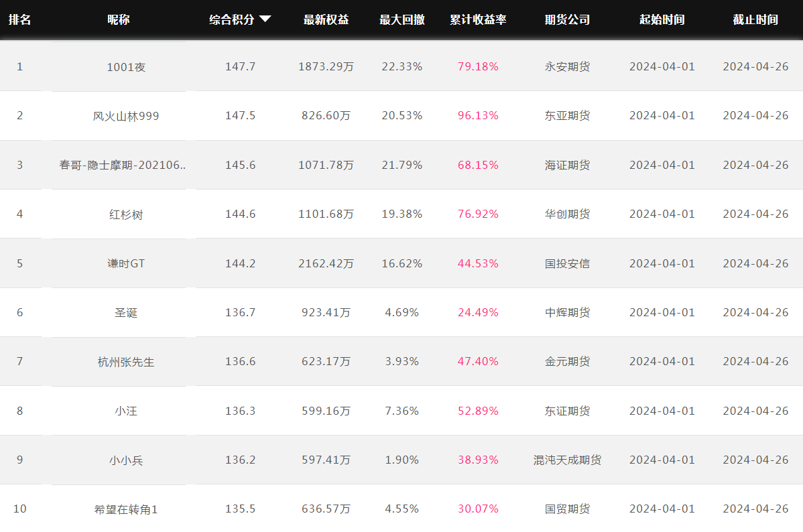803x532 pixels.
Task: Sort by 综合积分 using the down arrow
Action: point(265,19)
